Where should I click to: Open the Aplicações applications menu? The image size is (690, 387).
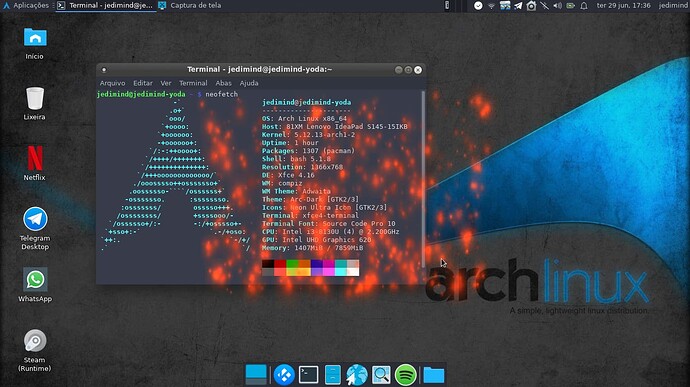pos(26,5)
